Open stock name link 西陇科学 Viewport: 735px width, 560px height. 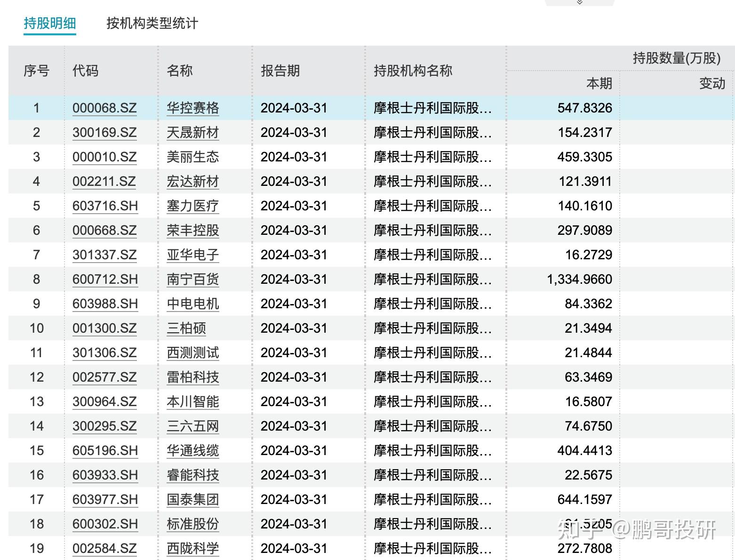[193, 548]
